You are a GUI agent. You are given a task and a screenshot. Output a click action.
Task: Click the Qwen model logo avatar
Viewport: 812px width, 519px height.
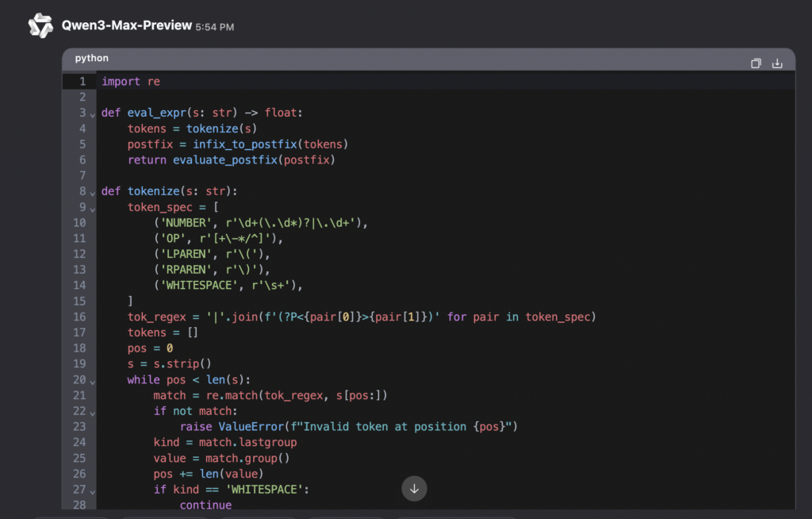coord(40,25)
